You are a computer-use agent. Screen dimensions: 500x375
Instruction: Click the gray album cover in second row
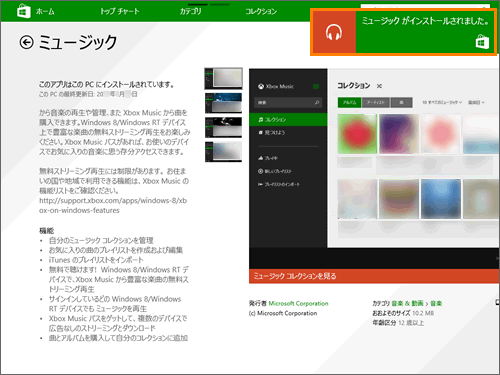click(357, 199)
